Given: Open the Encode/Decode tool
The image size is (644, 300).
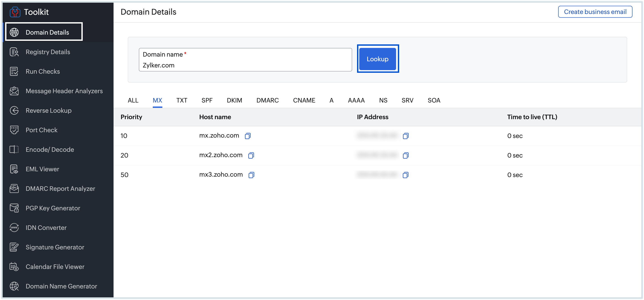Looking at the screenshot, I should [x=50, y=149].
